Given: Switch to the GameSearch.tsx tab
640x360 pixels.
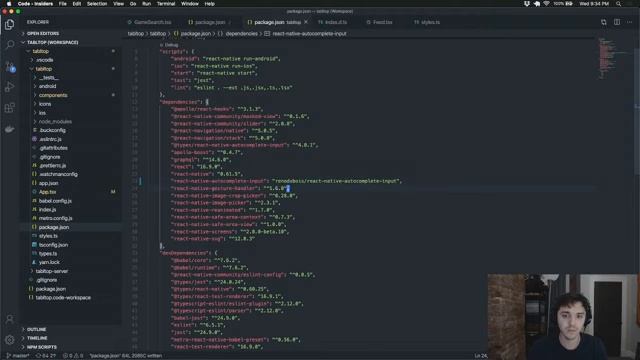Looking at the screenshot, I should coord(150,22).
